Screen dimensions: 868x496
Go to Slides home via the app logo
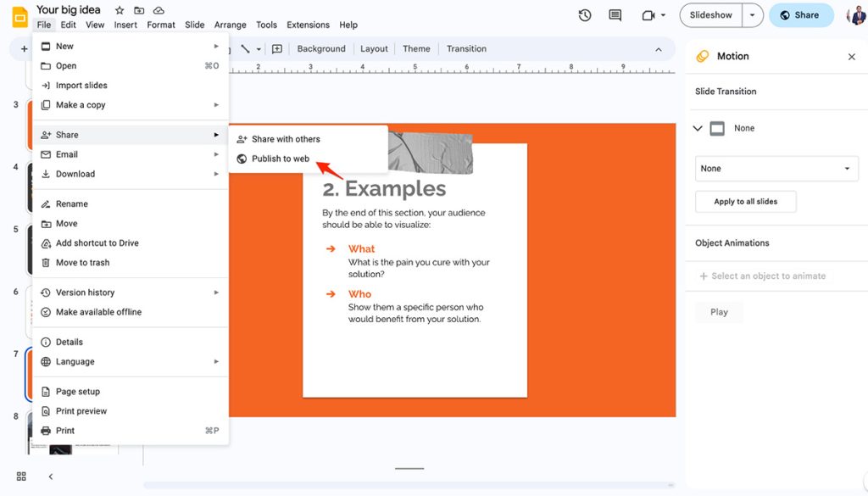point(19,16)
